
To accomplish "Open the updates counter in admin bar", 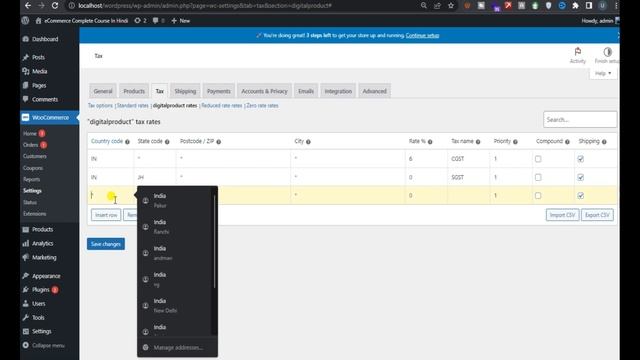I will (x=140, y=20).
